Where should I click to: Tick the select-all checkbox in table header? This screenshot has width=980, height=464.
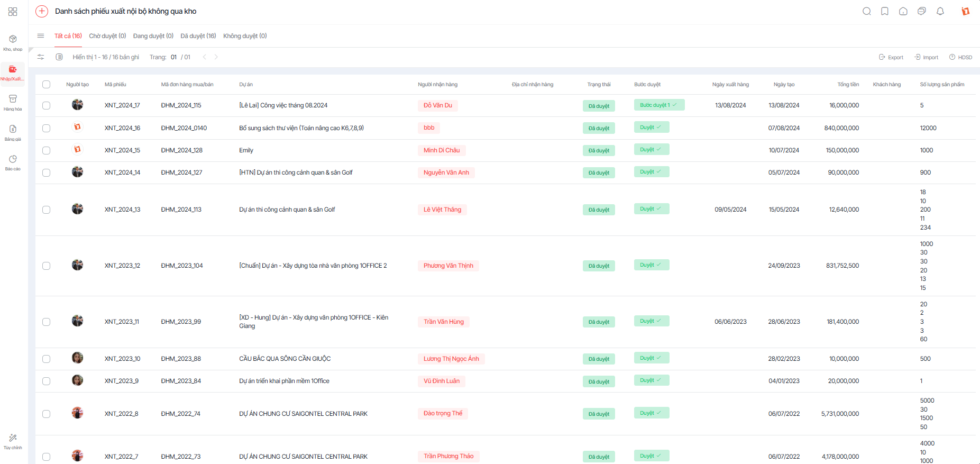click(x=47, y=85)
